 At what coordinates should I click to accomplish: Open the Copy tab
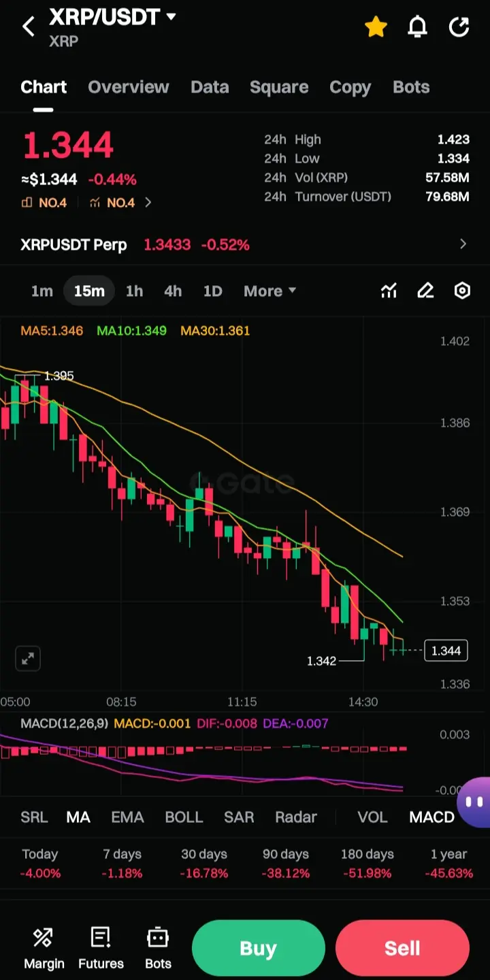click(x=350, y=87)
